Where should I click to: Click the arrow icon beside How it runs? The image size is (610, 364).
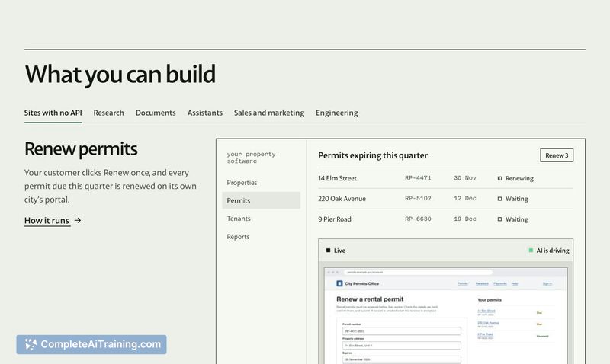click(78, 220)
